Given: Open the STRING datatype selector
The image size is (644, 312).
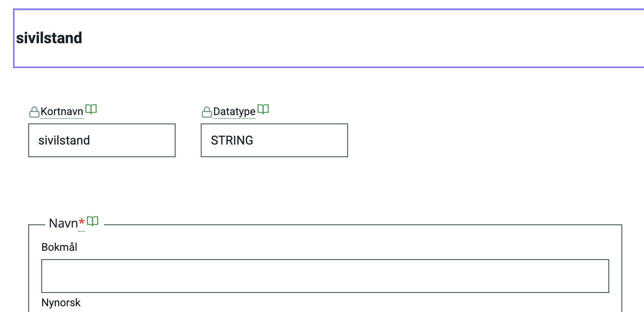Looking at the screenshot, I should 274,140.
